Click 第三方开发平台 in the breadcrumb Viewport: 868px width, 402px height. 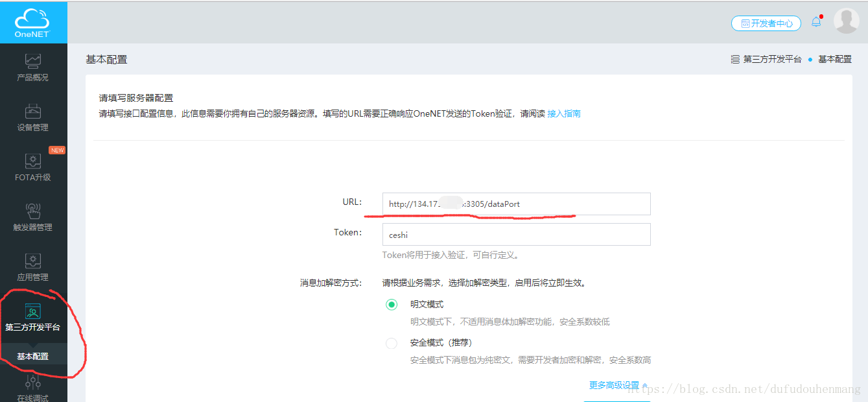(772, 59)
